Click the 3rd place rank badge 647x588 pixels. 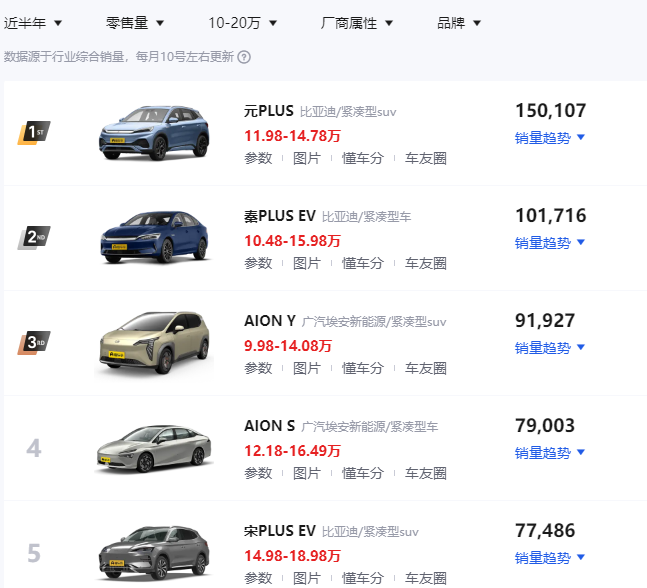coord(34,342)
